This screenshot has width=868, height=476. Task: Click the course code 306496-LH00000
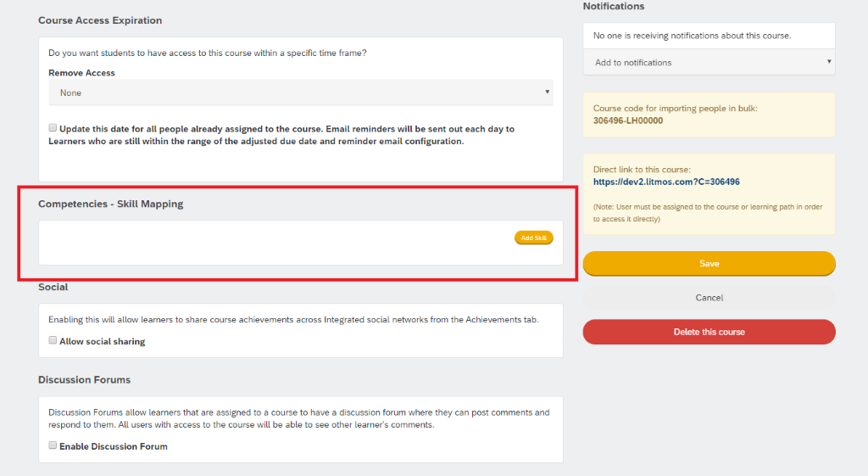(628, 120)
